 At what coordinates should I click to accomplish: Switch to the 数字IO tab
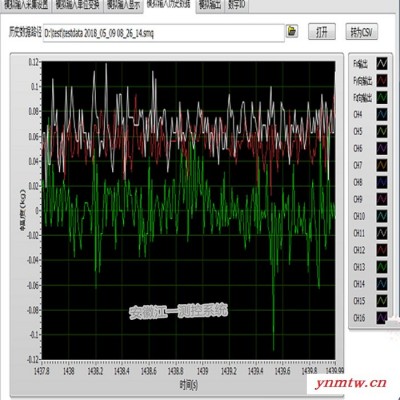(237, 5)
